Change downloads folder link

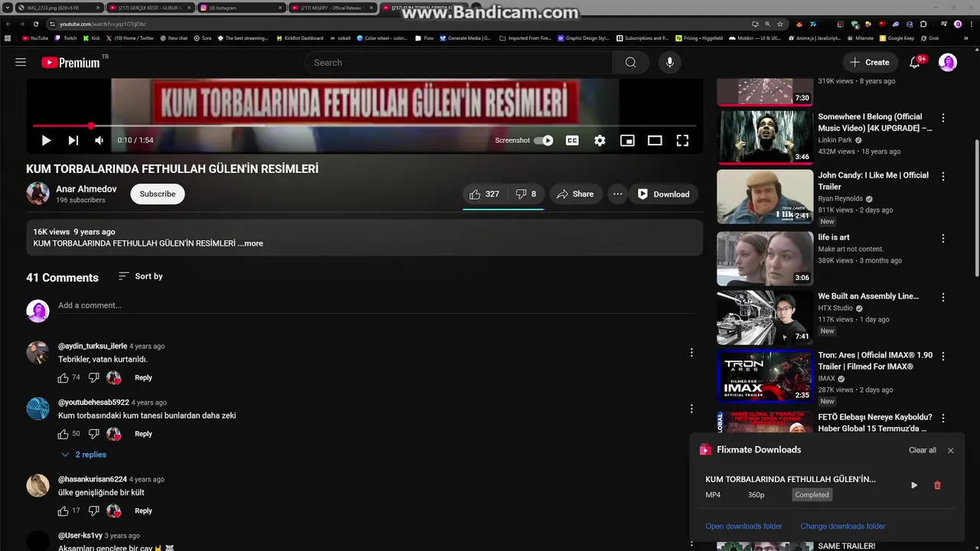click(843, 527)
